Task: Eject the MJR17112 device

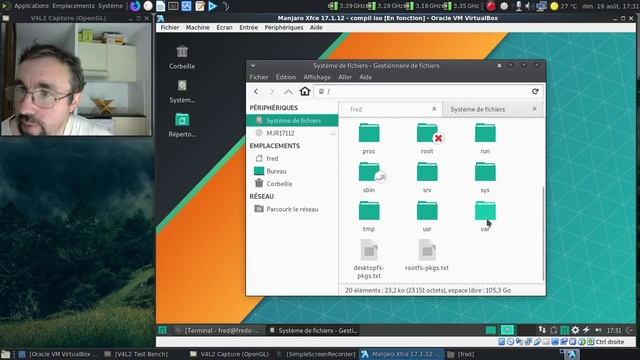Action: tap(333, 133)
